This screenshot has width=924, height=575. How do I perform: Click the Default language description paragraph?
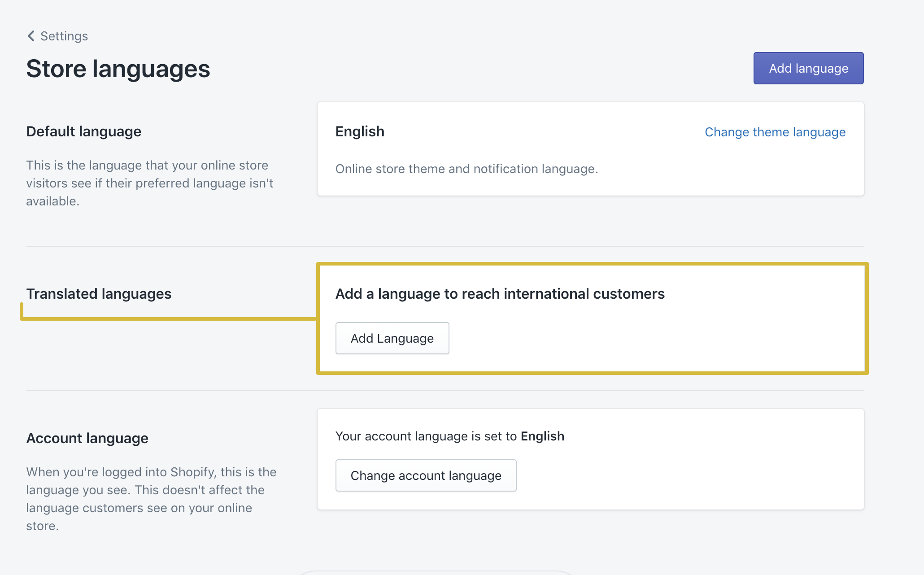point(149,183)
